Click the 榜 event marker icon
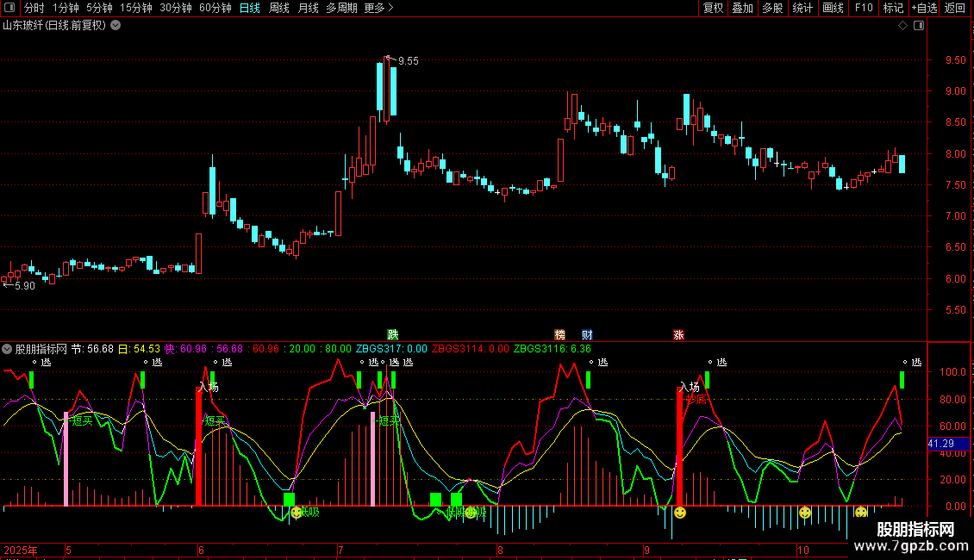This screenshot has width=974, height=560. pyautogui.click(x=560, y=335)
